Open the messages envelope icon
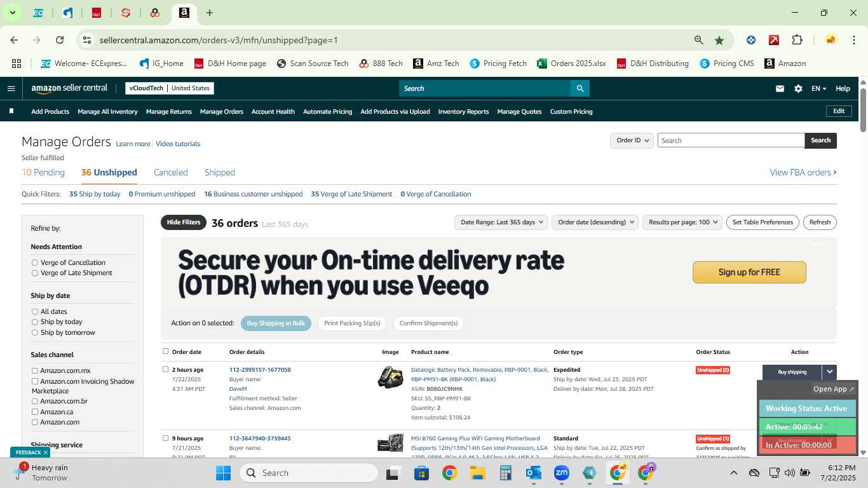Image resolution: width=868 pixels, height=488 pixels. (x=780, y=88)
